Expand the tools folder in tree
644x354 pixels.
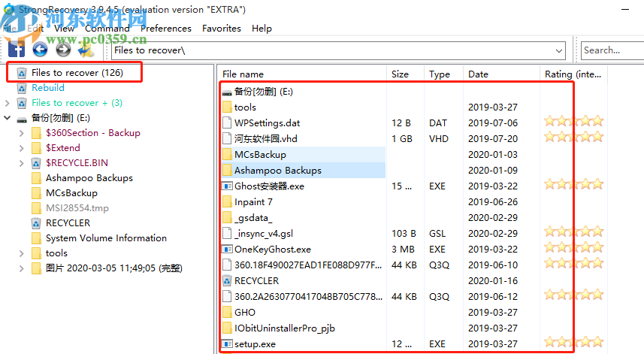pos(21,253)
